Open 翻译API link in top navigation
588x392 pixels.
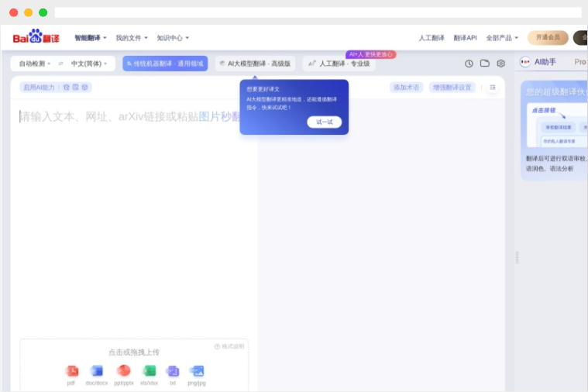click(465, 38)
